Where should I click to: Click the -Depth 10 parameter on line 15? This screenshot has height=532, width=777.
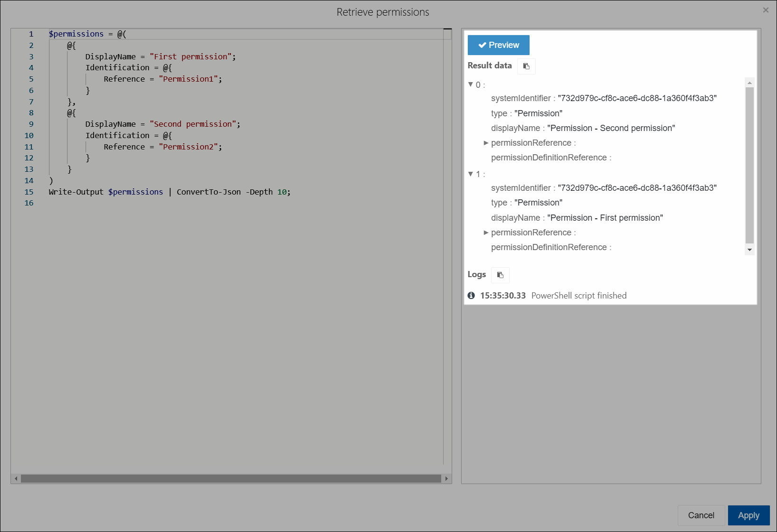(x=266, y=192)
